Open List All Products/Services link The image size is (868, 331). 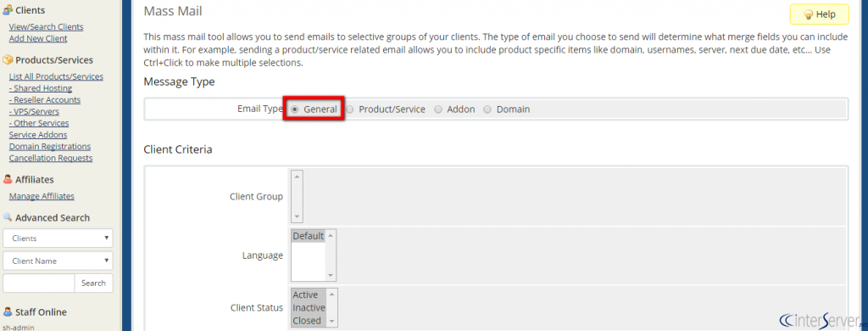(x=56, y=76)
